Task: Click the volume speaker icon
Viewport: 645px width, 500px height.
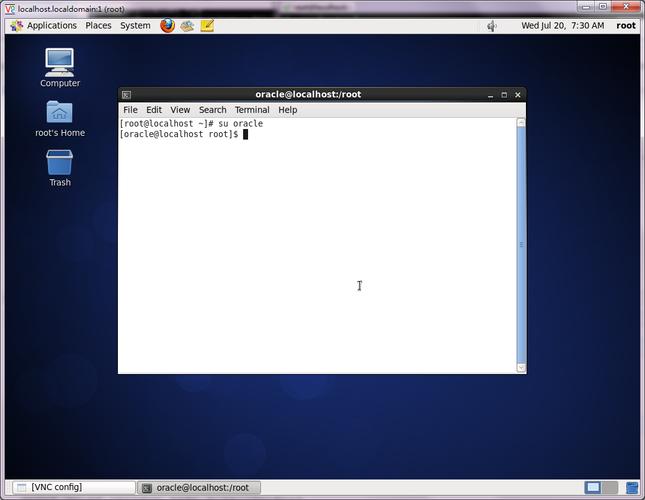Action: click(491, 26)
